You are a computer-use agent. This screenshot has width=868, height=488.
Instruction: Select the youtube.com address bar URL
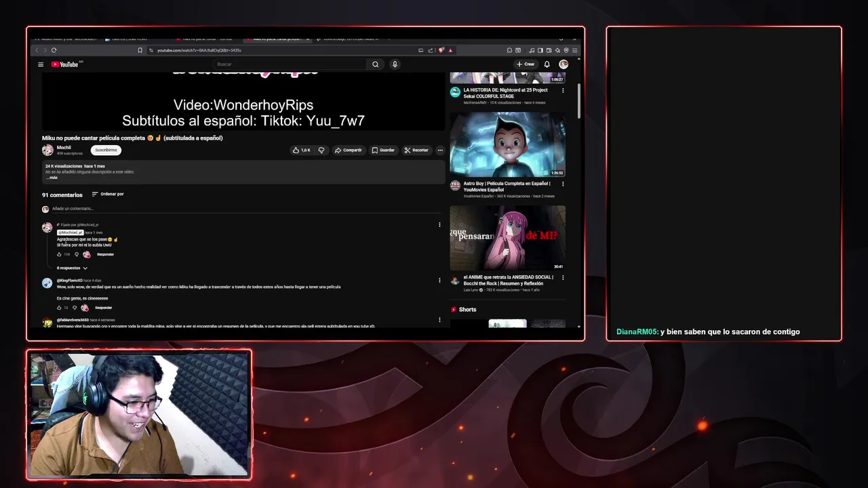click(x=199, y=50)
